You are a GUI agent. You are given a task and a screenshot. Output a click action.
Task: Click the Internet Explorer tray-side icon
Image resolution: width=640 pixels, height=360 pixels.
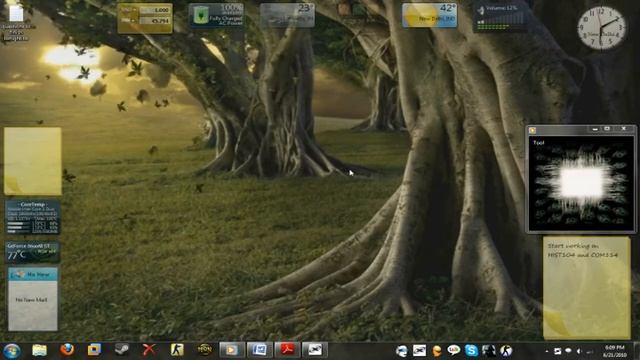pos(402,351)
